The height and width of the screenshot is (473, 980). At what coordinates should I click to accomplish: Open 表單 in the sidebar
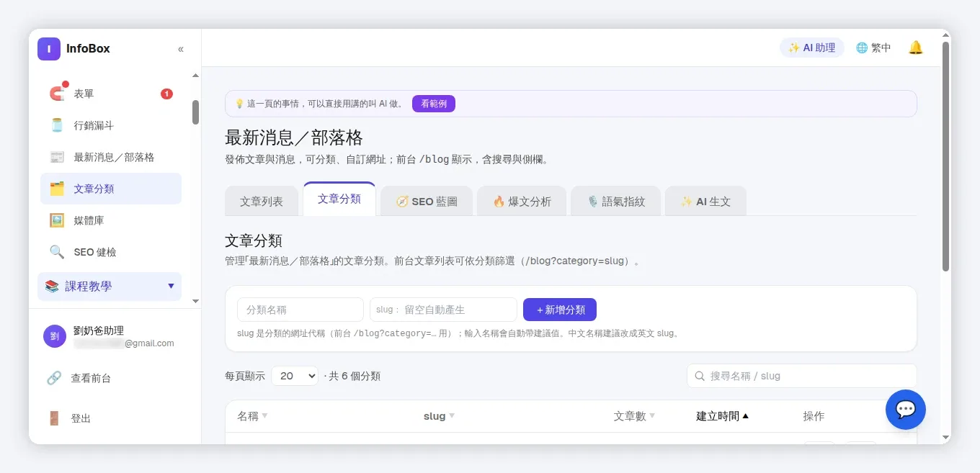[x=111, y=94]
